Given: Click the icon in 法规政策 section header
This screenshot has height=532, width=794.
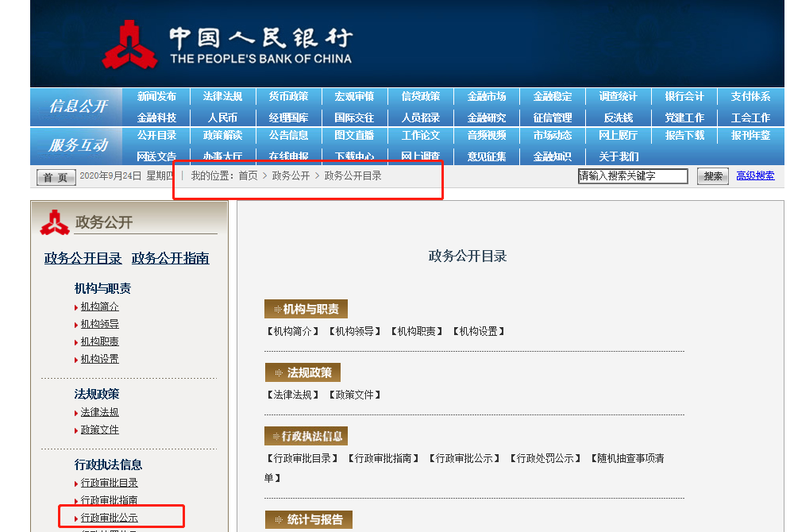Looking at the screenshot, I should 277,372.
